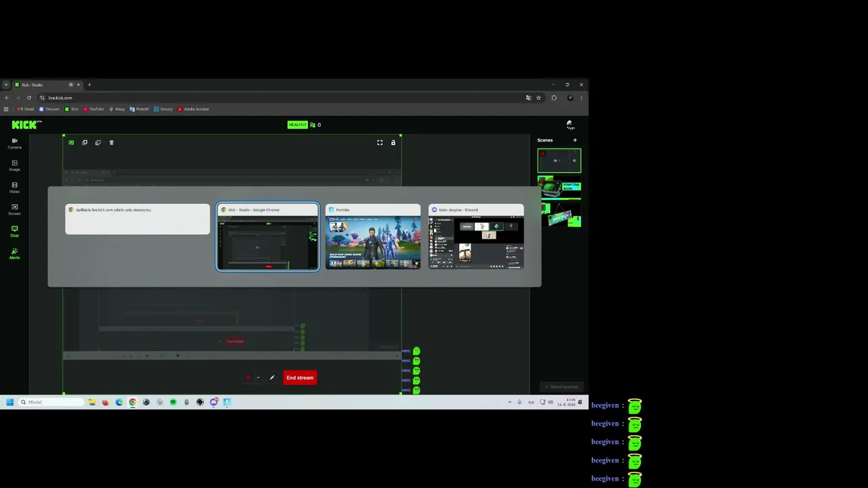Delete the selected source with trash icon
Viewport: 868px width, 488px height.
pos(112,142)
